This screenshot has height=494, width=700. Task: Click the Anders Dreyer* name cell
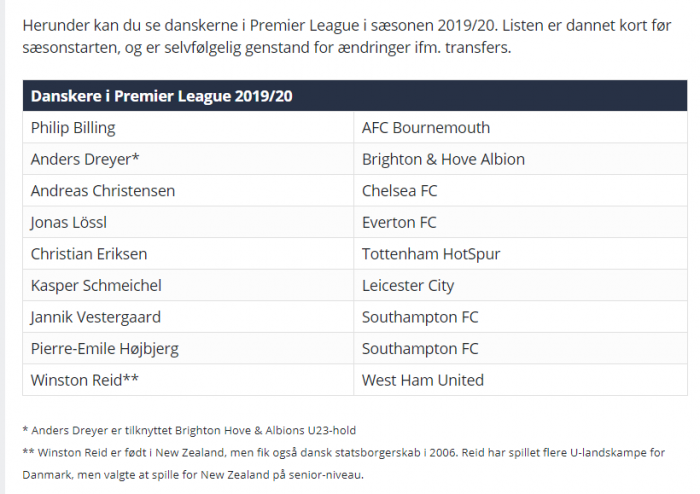[x=188, y=159]
